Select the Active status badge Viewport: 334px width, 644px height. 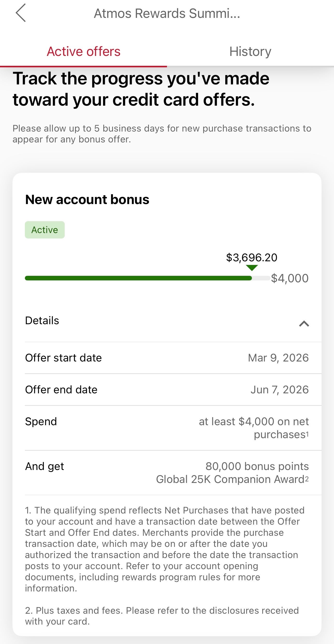coord(45,229)
